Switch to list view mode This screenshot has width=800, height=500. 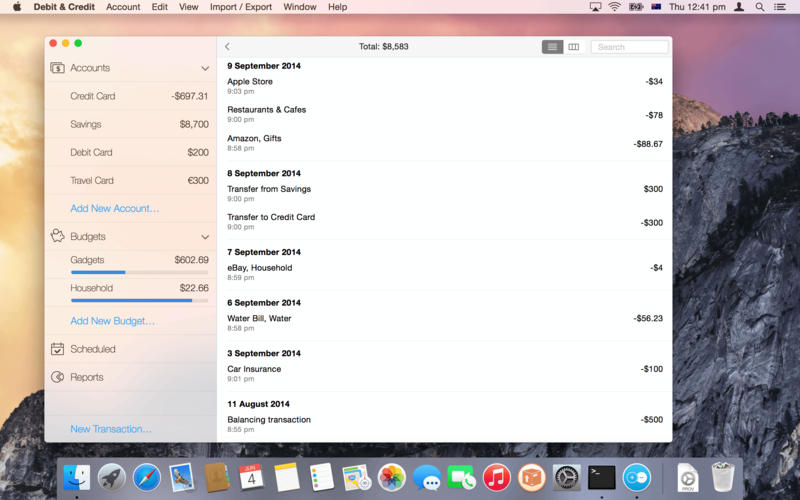point(552,47)
